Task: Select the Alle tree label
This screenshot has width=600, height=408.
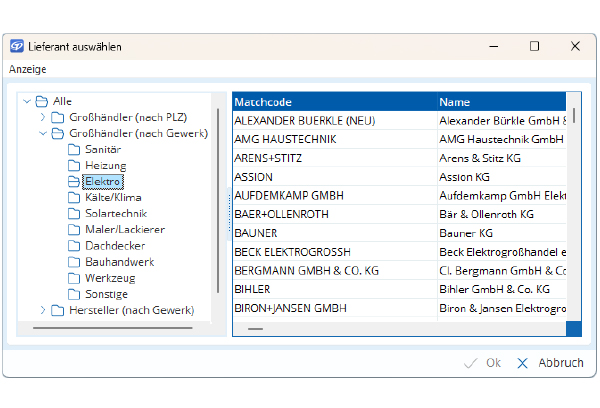Action: (x=62, y=101)
